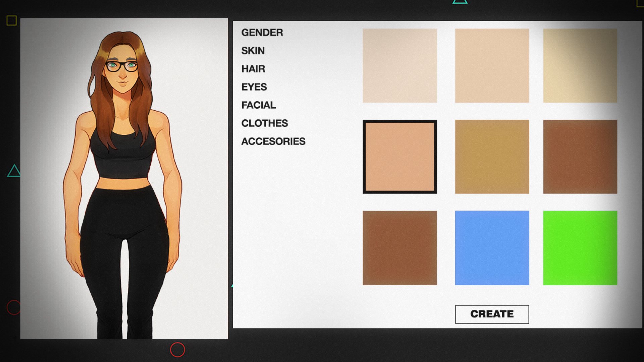Open the FACIAL customization section

pyautogui.click(x=259, y=105)
